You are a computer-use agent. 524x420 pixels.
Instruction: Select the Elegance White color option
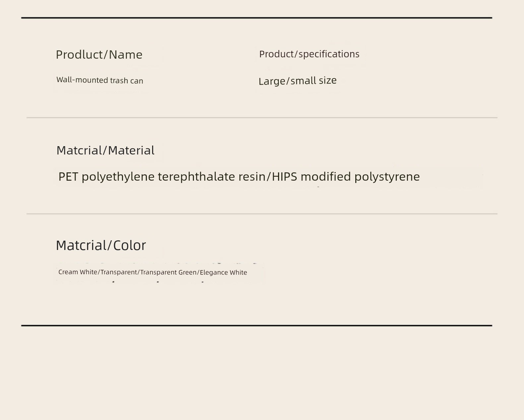tap(223, 272)
